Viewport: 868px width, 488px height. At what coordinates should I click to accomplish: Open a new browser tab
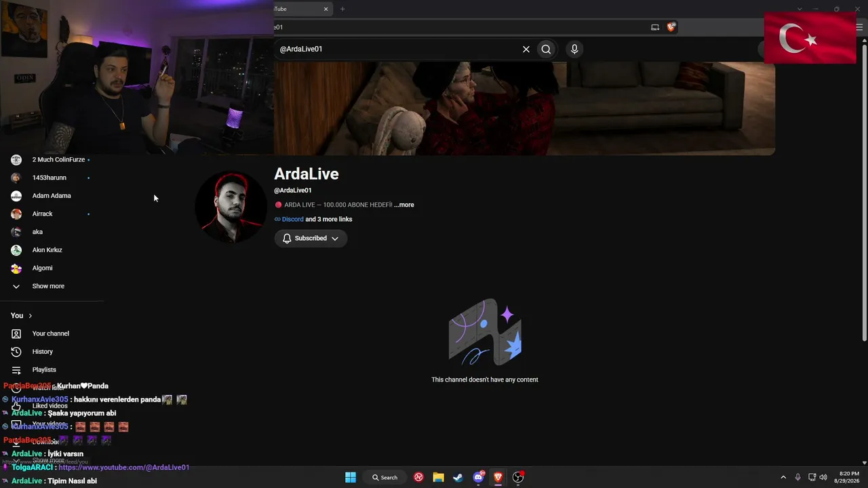[342, 9]
